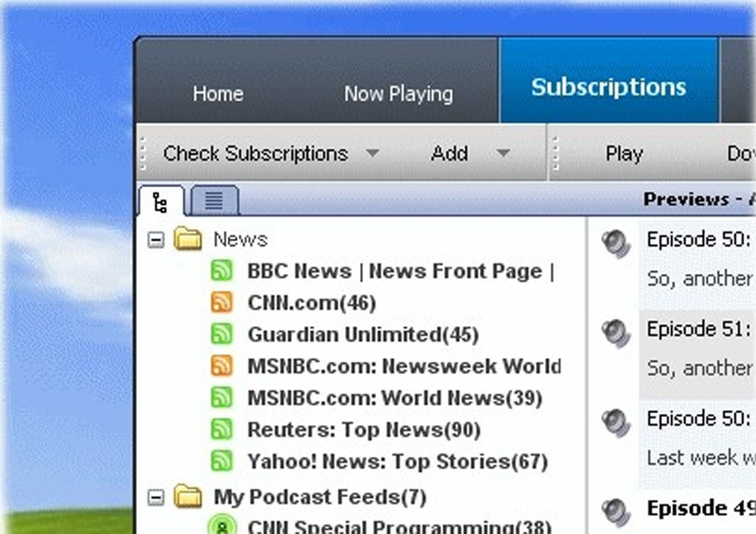Click the Check Subscriptions toolbar grip handle
Screen dimensions: 756x534
tap(143, 153)
